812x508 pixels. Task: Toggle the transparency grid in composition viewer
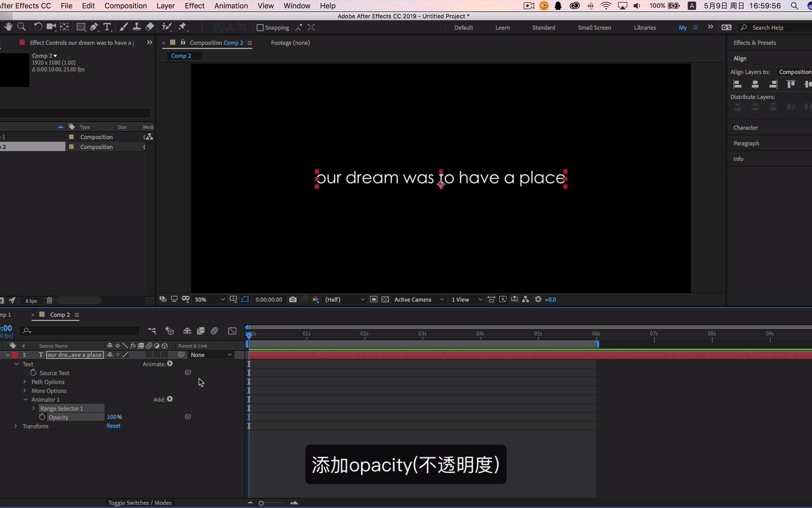(385, 299)
